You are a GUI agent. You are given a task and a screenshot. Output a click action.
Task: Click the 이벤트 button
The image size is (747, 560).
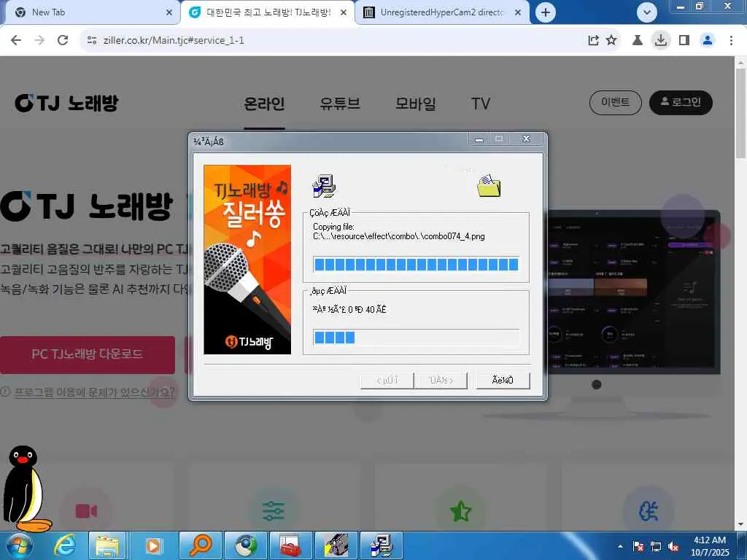616,102
